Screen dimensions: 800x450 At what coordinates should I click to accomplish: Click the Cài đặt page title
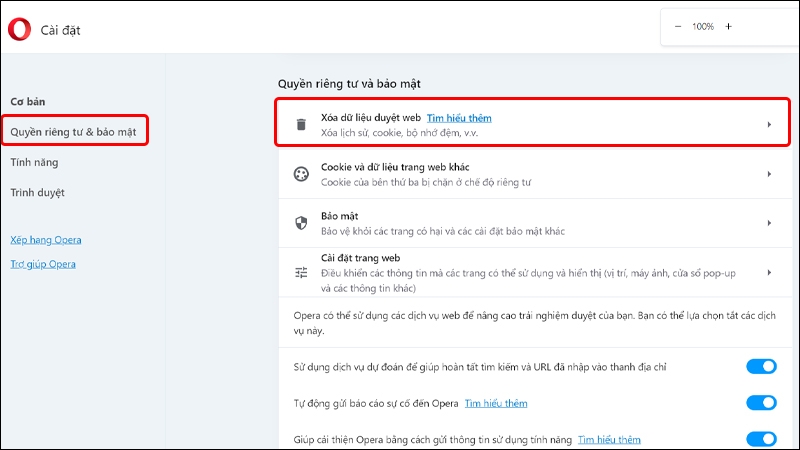coord(61,30)
